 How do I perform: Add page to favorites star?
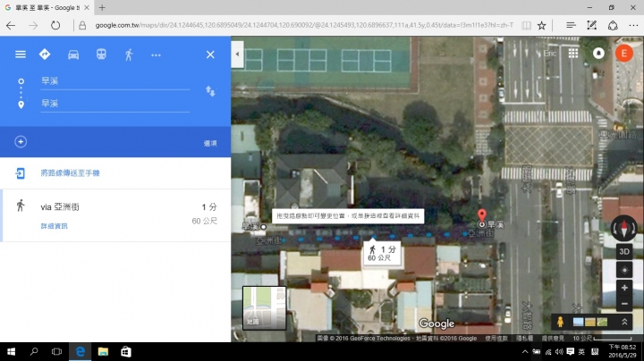pyautogui.click(x=542, y=25)
